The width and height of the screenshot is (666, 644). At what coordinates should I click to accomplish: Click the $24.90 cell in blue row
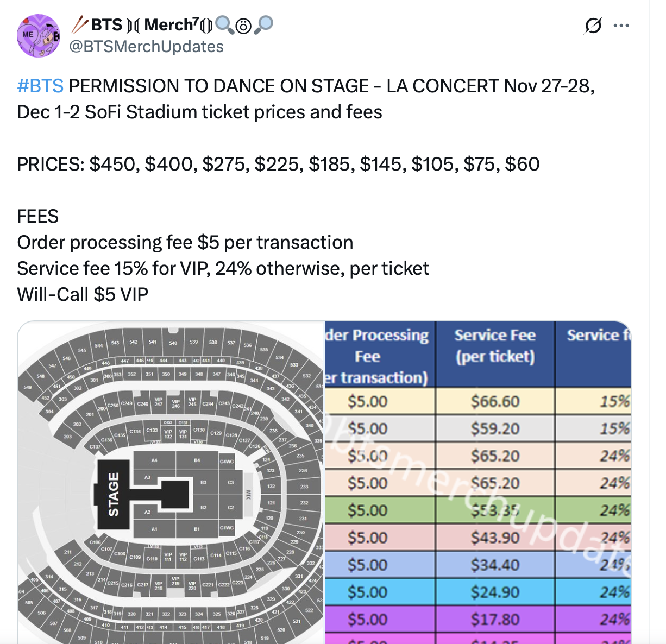(x=495, y=592)
